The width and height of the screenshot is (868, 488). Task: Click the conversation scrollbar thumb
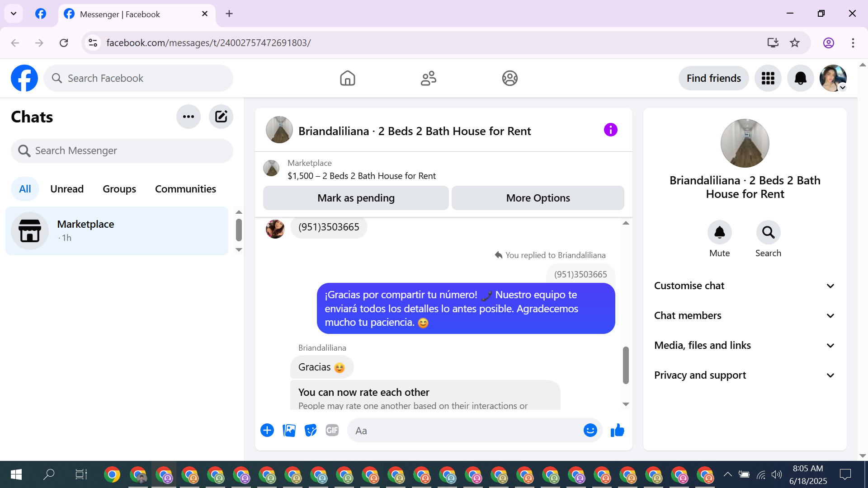point(626,365)
